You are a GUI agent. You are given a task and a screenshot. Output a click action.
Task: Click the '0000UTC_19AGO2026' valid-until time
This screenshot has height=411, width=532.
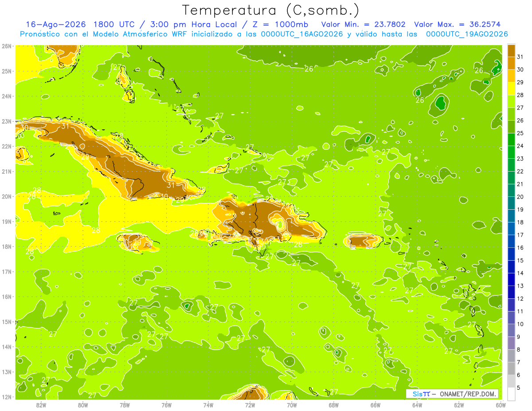(467, 34)
